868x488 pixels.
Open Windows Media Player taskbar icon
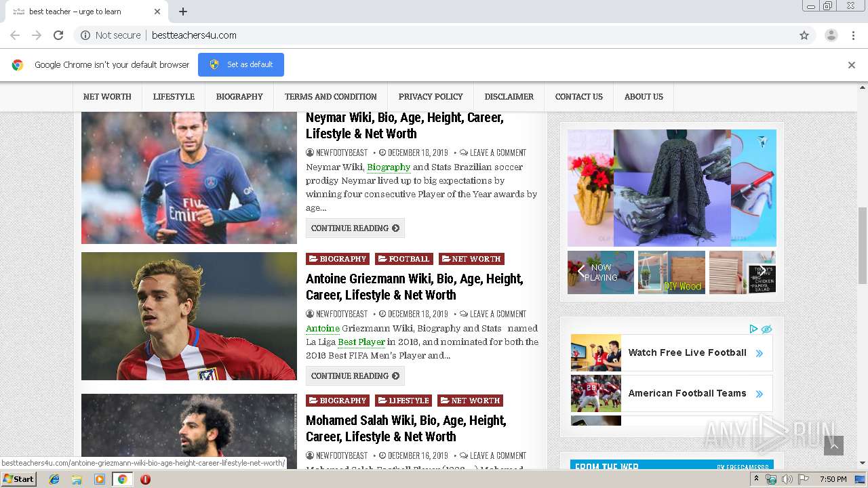[100, 479]
